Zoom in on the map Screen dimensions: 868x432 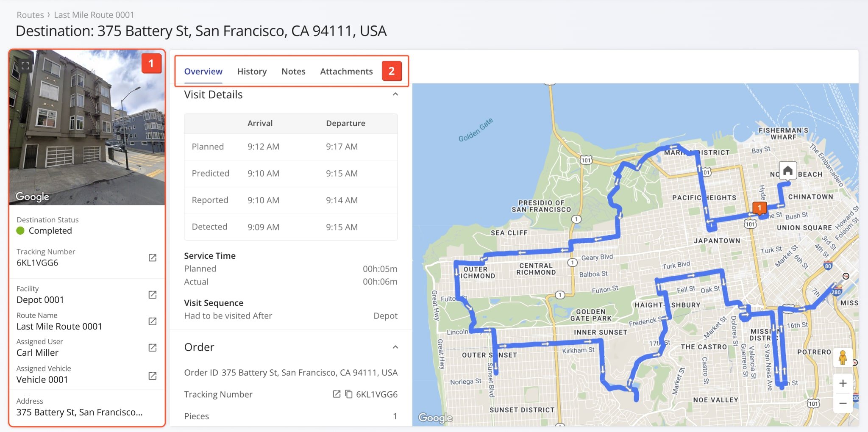[x=843, y=383]
